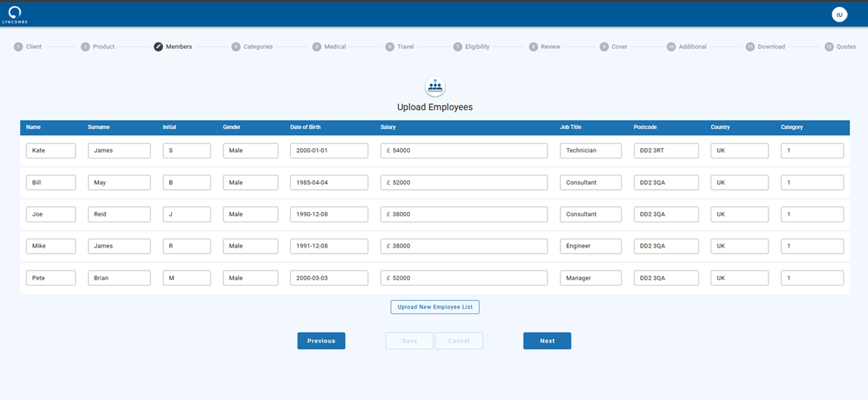868x400 pixels.
Task: Select the Members step pencil icon
Action: point(158,47)
